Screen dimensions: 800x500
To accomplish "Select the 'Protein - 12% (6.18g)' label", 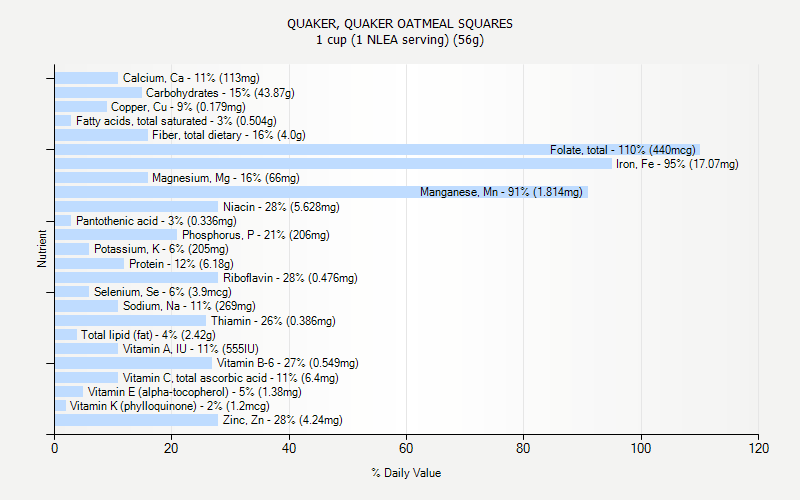I will 181,264.
